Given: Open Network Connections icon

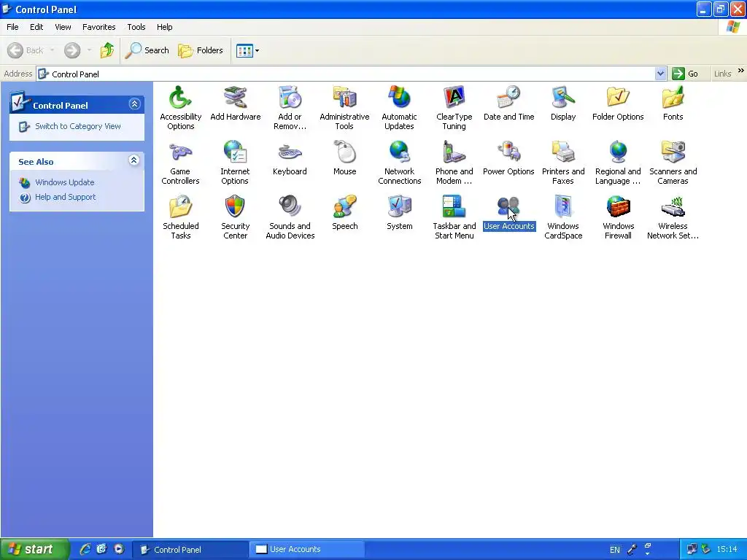Looking at the screenshot, I should point(399,163).
